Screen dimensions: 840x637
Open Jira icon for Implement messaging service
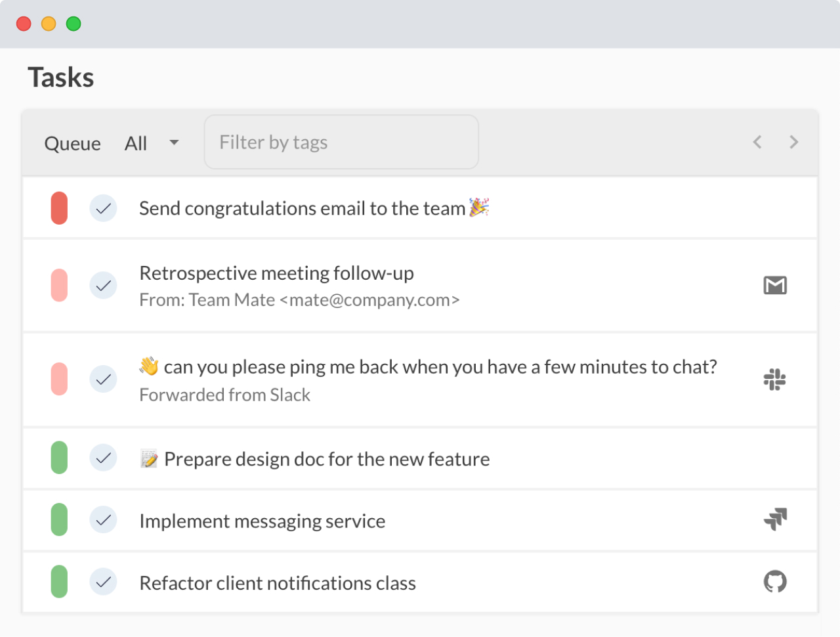775,519
